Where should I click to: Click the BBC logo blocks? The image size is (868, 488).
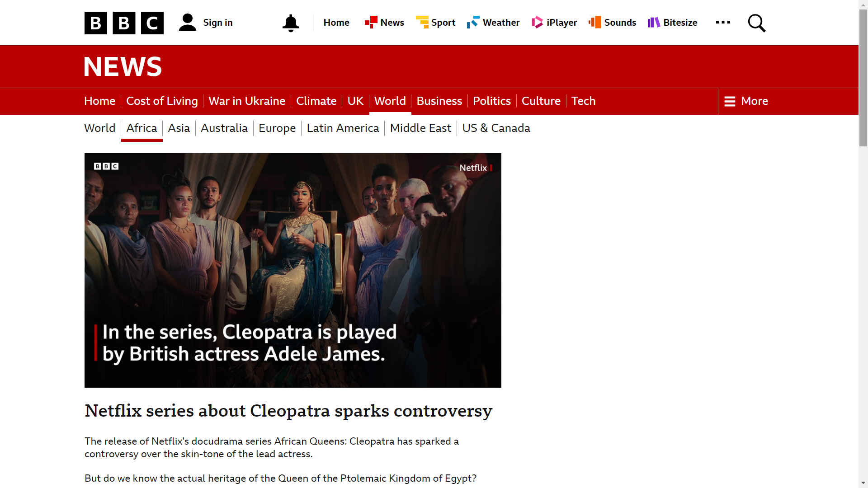124,23
